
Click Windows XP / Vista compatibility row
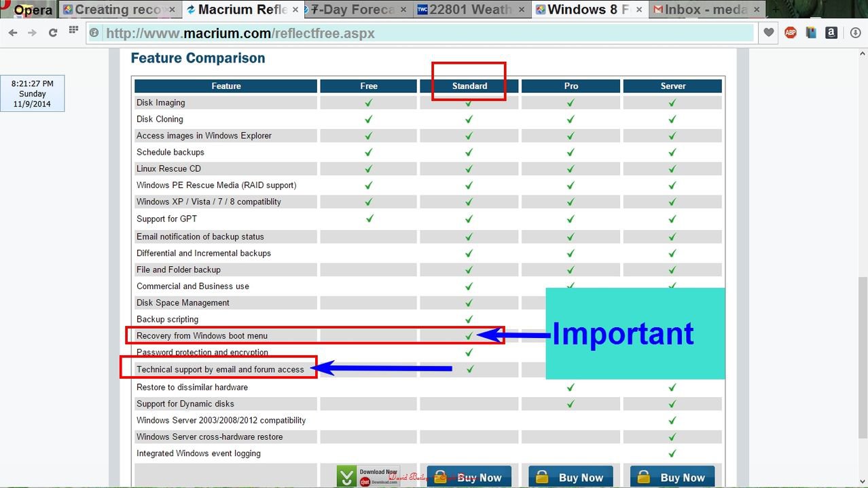pyautogui.click(x=209, y=202)
